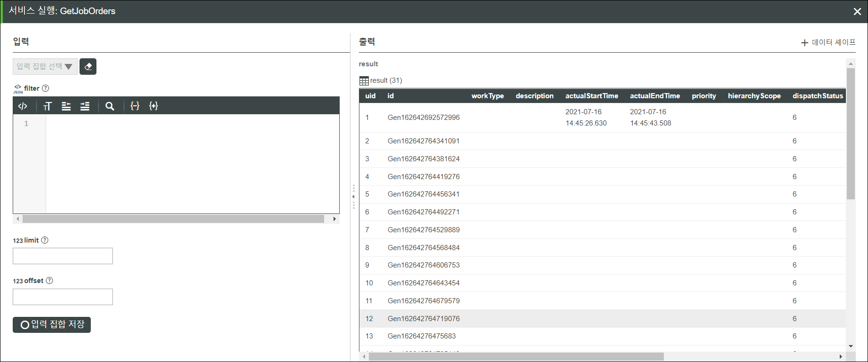Select row Gen162642764606753
Screen dimensions: 868x362
(x=603, y=265)
